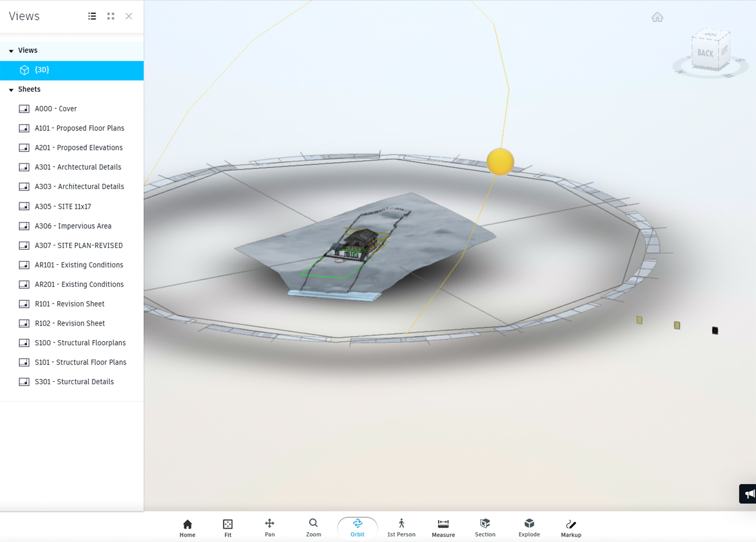This screenshot has height=542, width=756.
Task: Toggle the Orbit tool
Action: (357, 527)
